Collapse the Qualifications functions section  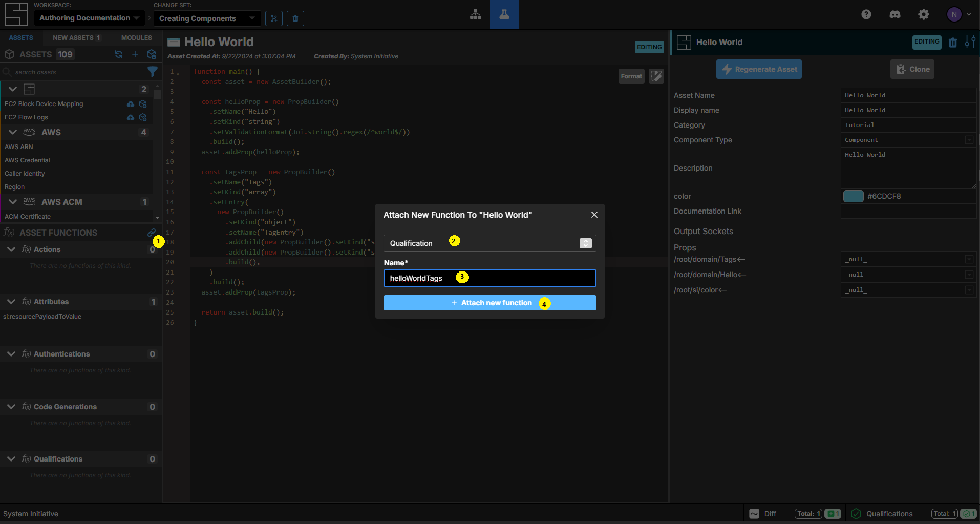pos(11,459)
